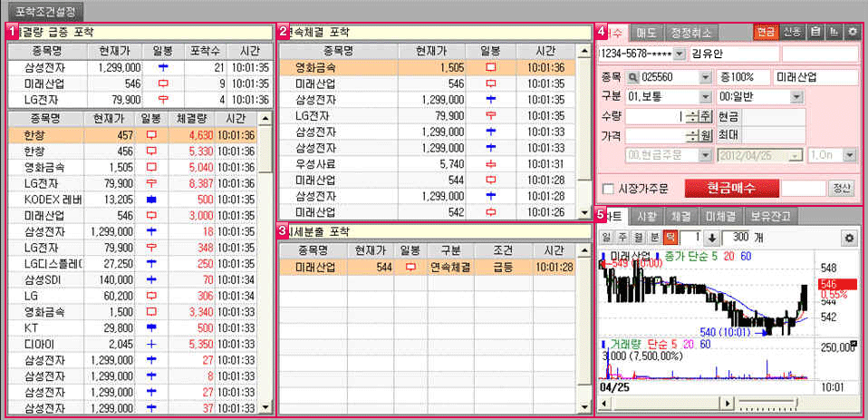The width and height of the screenshot is (868, 420).
Task: Click candle icon in 삼성SDI 140,000 row
Action: (x=149, y=279)
